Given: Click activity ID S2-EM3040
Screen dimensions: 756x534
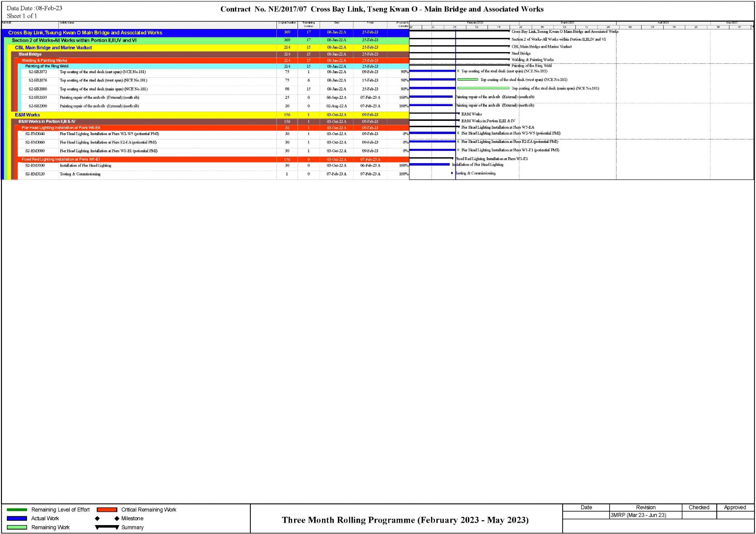Looking at the screenshot, I should point(35,134).
